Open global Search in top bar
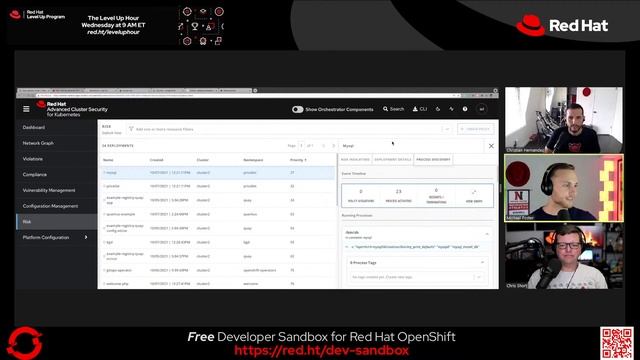Screen dimensions: 640x360 393,109
